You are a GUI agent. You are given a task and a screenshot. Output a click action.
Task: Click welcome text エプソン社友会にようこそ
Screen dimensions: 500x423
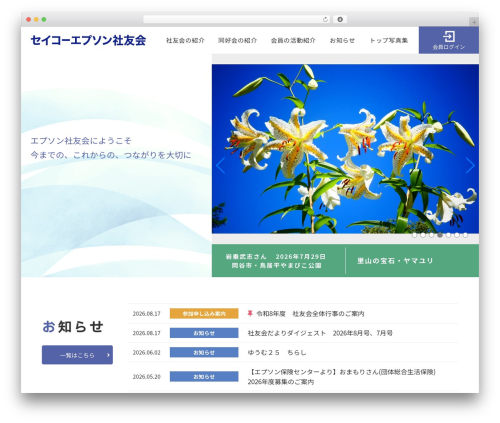click(81, 141)
